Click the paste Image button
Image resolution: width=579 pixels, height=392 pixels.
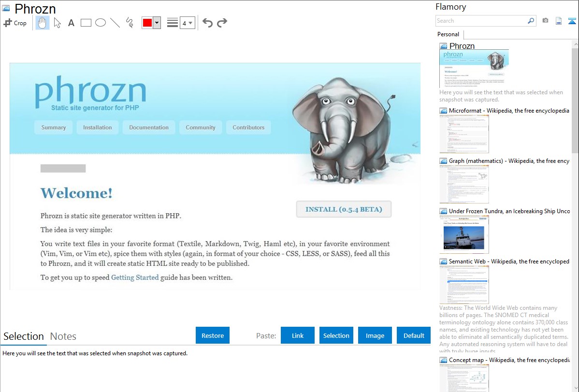(x=375, y=335)
